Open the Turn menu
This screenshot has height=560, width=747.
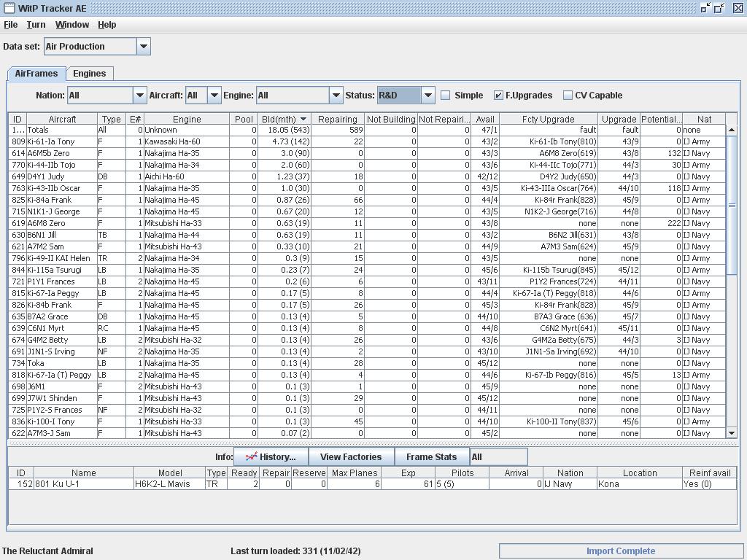coord(36,25)
